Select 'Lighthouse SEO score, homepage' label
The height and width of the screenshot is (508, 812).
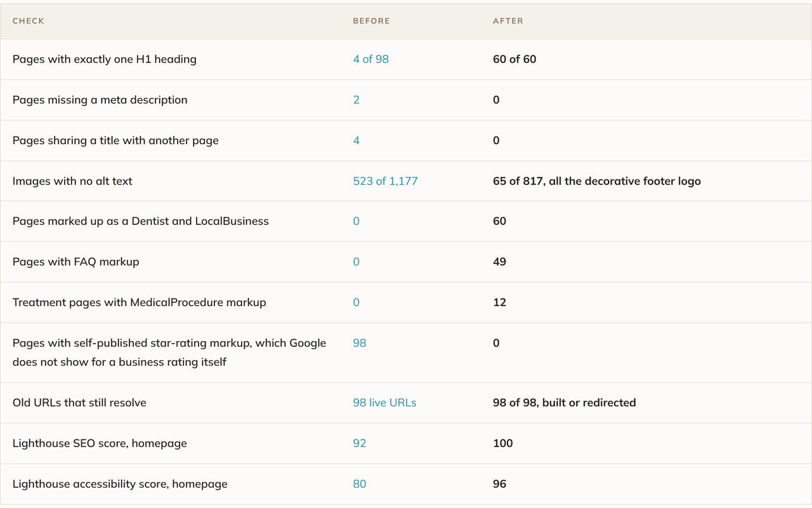(100, 443)
